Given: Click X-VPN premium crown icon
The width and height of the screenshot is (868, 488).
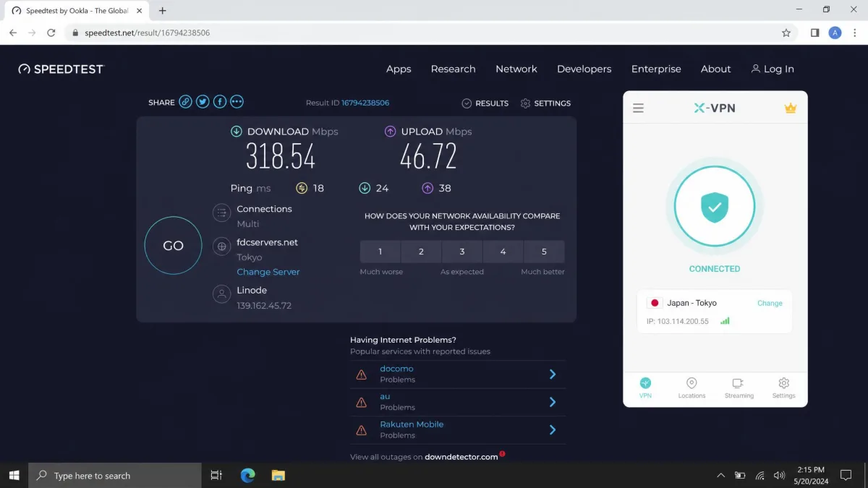Looking at the screenshot, I should click(791, 108).
